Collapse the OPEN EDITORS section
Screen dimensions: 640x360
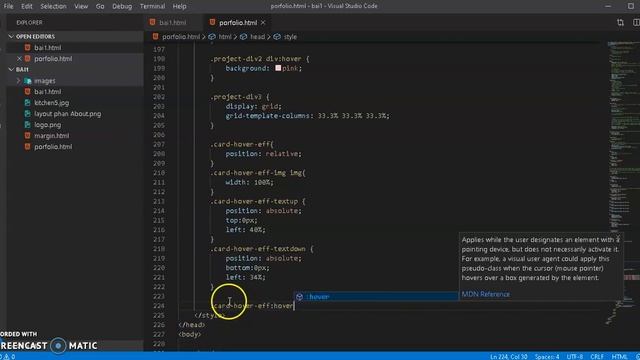coord(11,37)
